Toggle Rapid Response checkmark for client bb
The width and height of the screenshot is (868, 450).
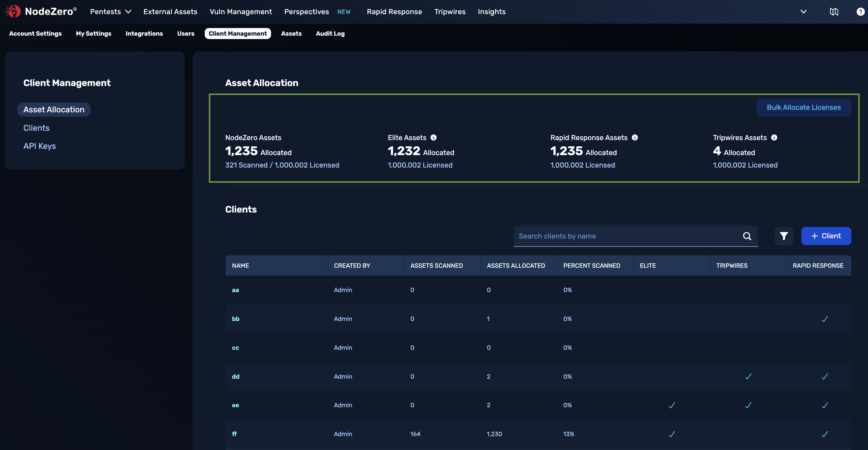[x=825, y=319]
